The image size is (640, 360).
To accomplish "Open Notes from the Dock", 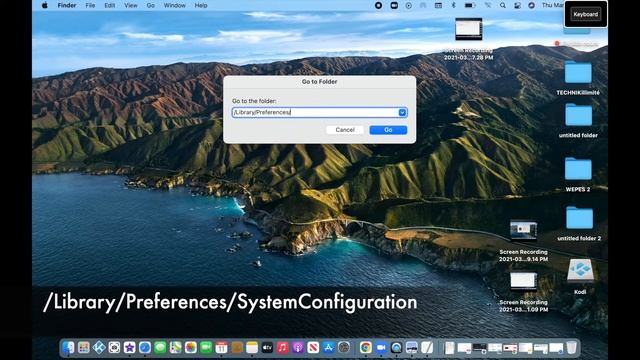I will (252, 347).
